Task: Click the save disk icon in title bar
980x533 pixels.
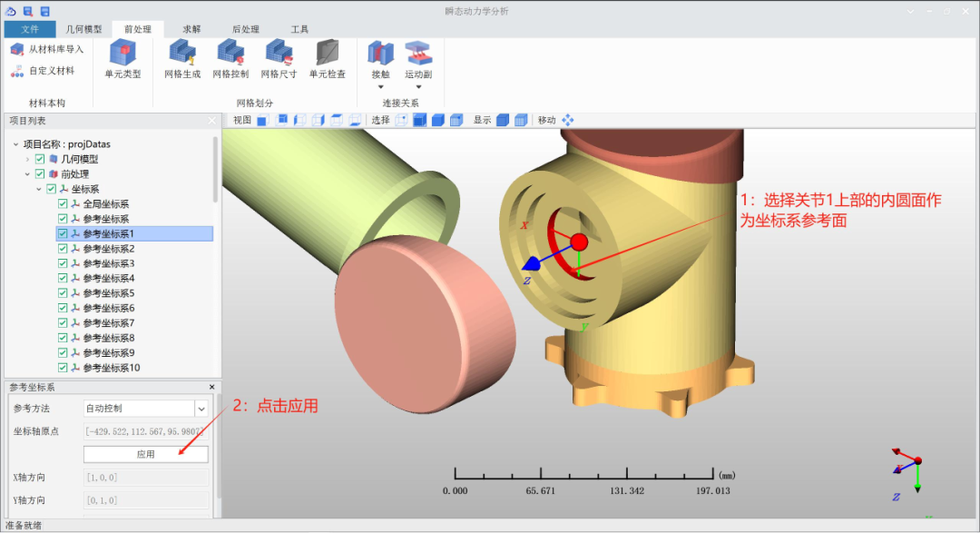Action: [x=45, y=11]
